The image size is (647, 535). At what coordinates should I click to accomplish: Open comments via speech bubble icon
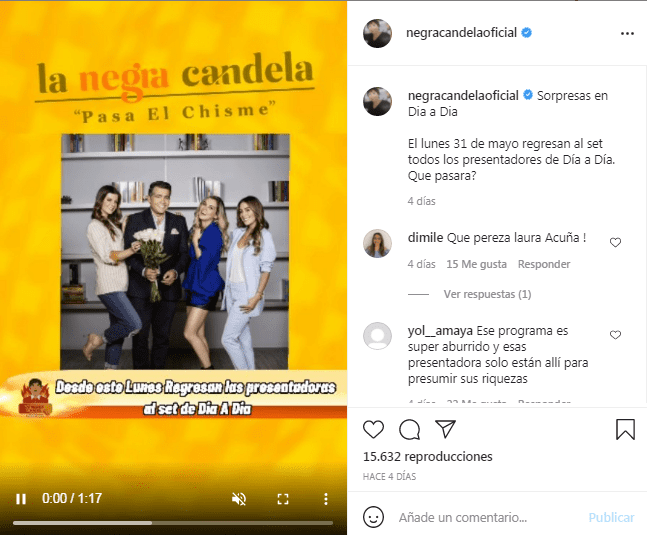coord(409,429)
